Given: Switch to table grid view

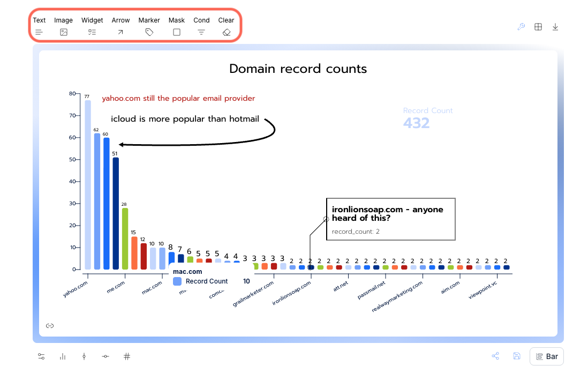Looking at the screenshot, I should click(538, 27).
